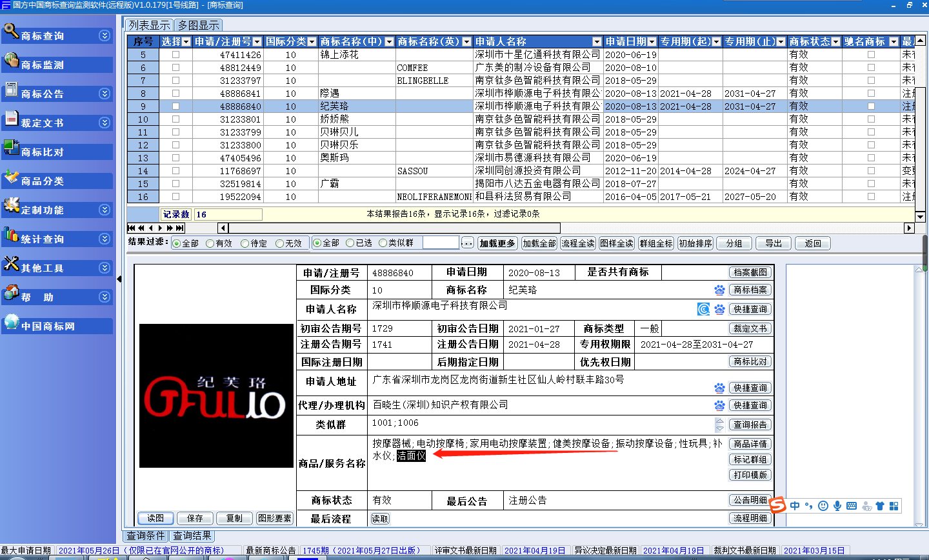Tick checkbox for row 9 纪芙珞
Viewport: 929px width, 560px height.
pyautogui.click(x=175, y=106)
